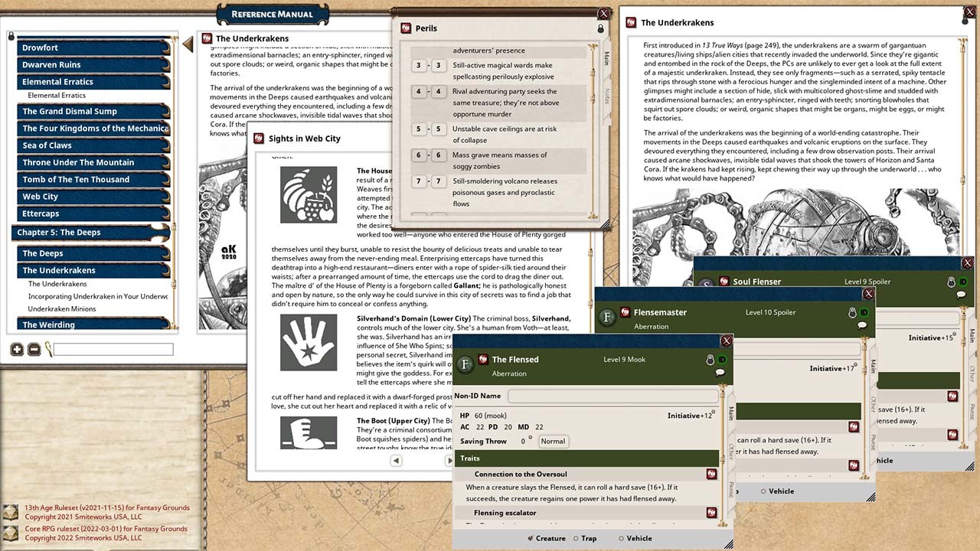The width and height of the screenshot is (980, 551).
Task: Expand the Sea of Claws section
Action: (x=93, y=145)
